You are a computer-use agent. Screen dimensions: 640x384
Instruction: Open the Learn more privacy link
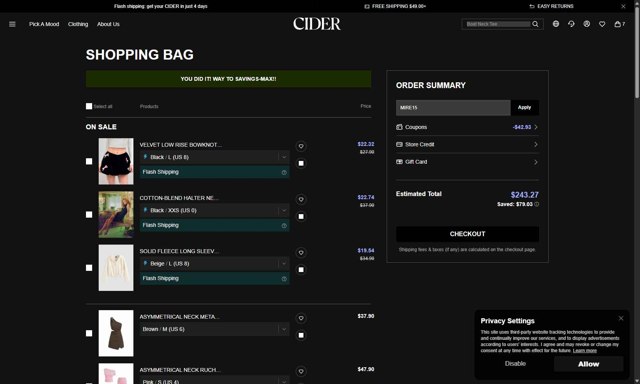[584, 351]
